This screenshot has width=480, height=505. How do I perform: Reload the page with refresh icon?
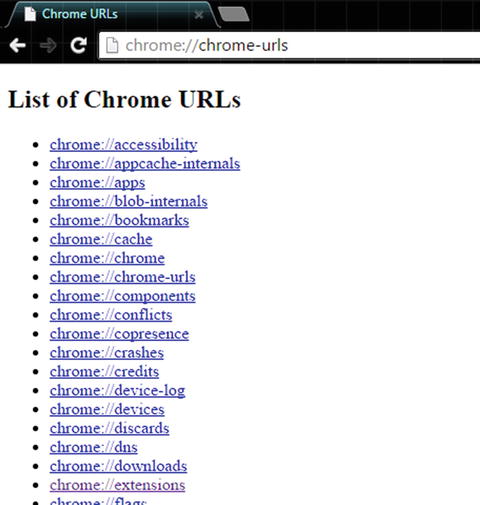coord(79,45)
